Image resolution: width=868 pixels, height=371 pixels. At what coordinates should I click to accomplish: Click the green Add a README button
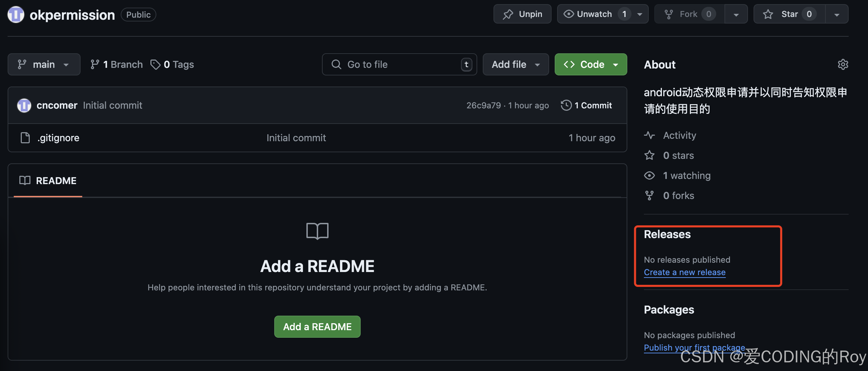[317, 327]
